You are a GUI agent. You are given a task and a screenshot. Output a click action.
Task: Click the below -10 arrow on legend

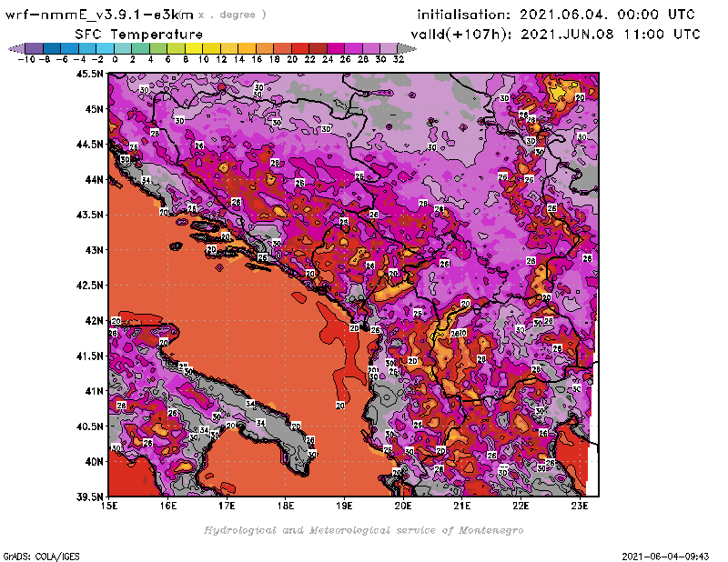click(16, 49)
